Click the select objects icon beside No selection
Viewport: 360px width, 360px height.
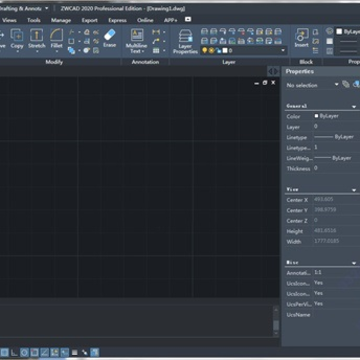(x=346, y=84)
